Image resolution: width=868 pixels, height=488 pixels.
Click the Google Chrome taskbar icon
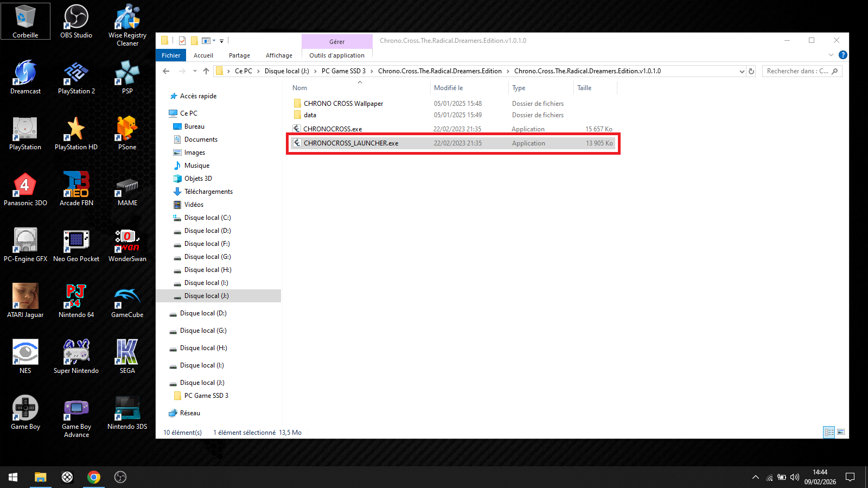click(x=94, y=477)
